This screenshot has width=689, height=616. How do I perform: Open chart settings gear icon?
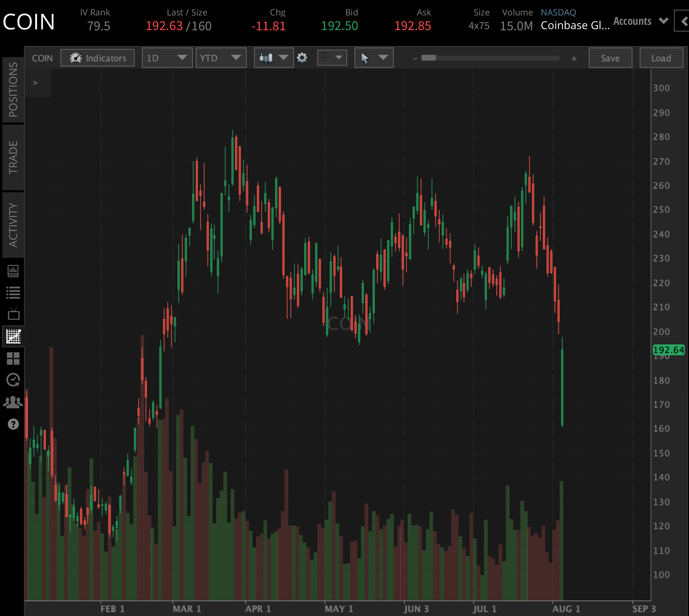[x=302, y=58]
